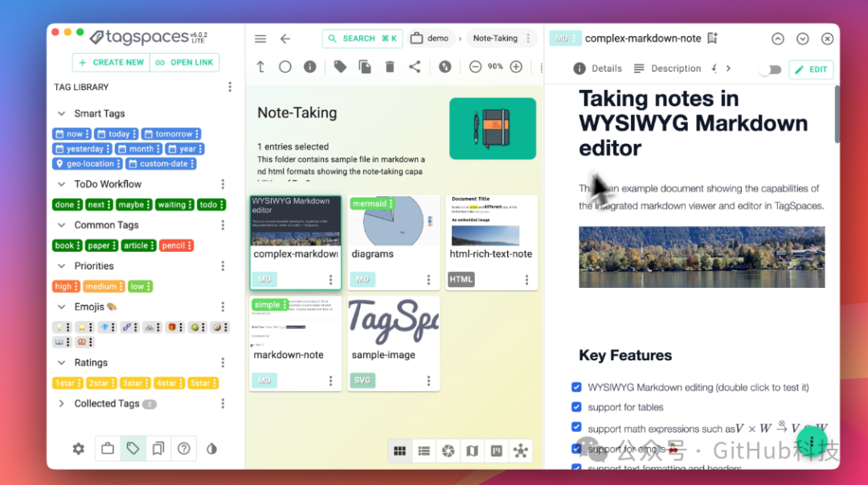Open the Description tab

(668, 68)
